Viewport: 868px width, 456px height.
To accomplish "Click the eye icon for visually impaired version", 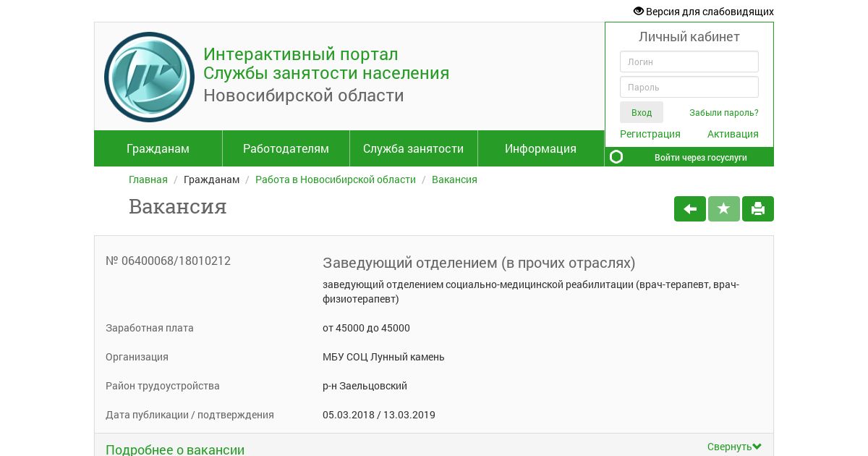I will coord(638,12).
